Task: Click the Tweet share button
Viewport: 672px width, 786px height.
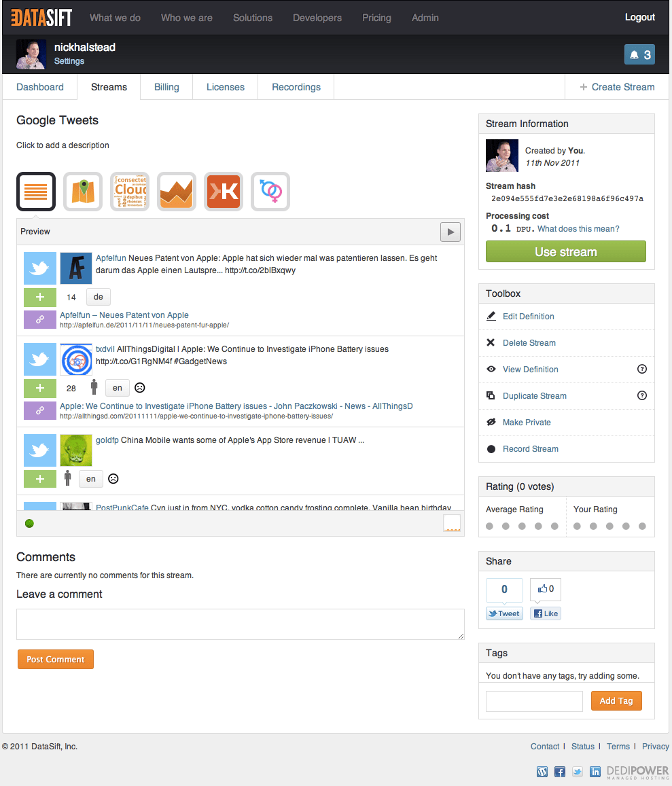Action: (504, 613)
